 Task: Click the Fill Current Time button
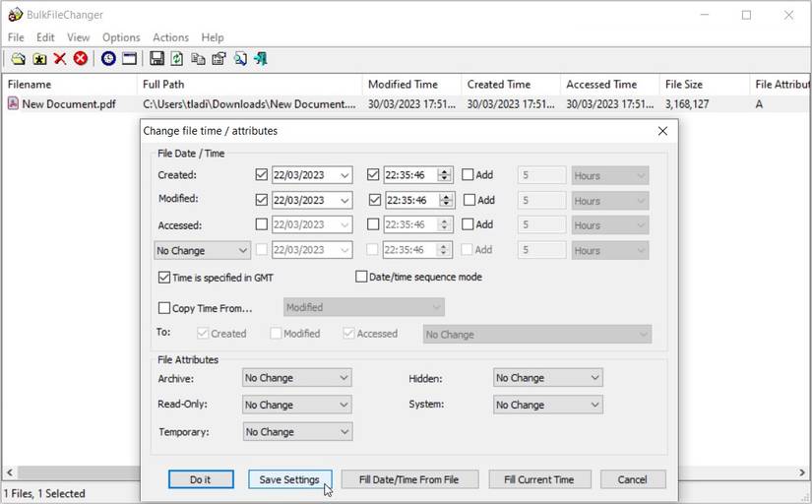point(539,479)
